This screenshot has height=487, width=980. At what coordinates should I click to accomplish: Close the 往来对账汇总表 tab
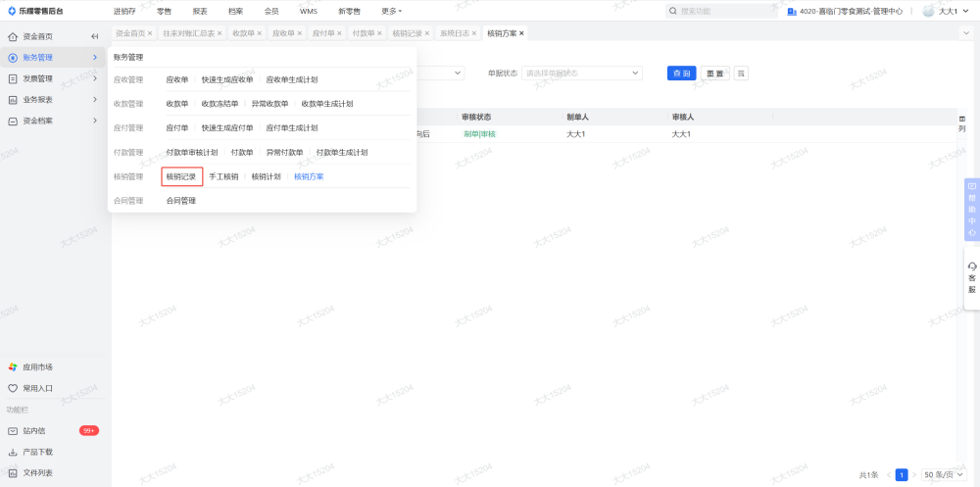[220, 33]
